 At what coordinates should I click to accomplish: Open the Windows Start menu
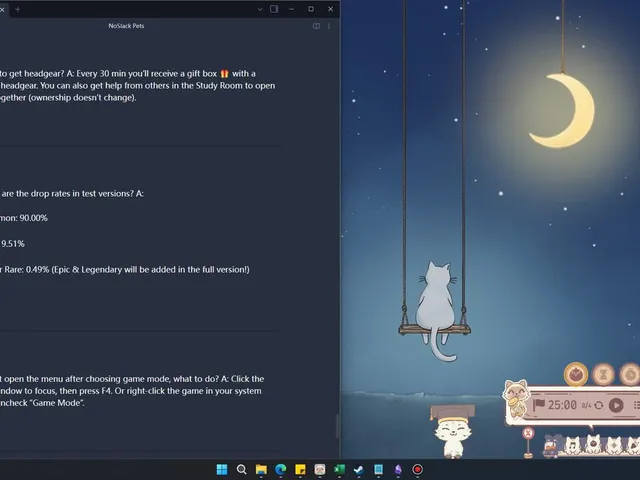pyautogui.click(x=222, y=469)
